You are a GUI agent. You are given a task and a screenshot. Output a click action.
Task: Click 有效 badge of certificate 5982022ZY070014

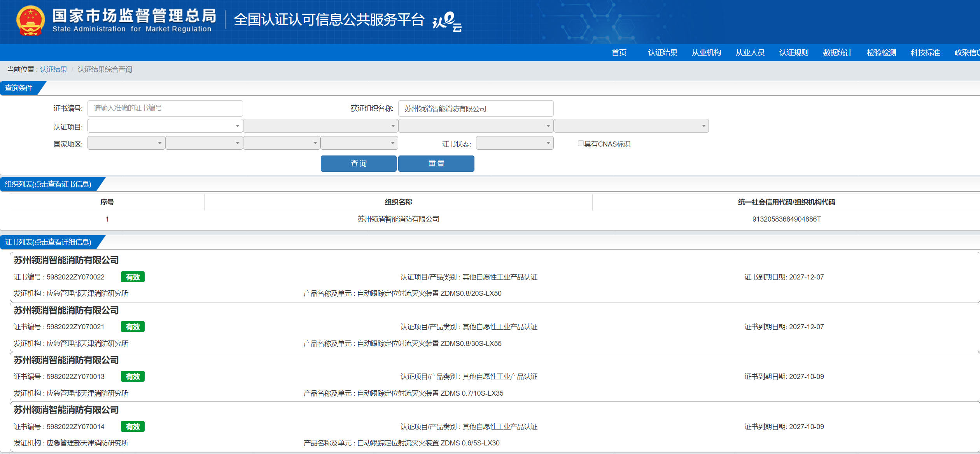click(133, 426)
